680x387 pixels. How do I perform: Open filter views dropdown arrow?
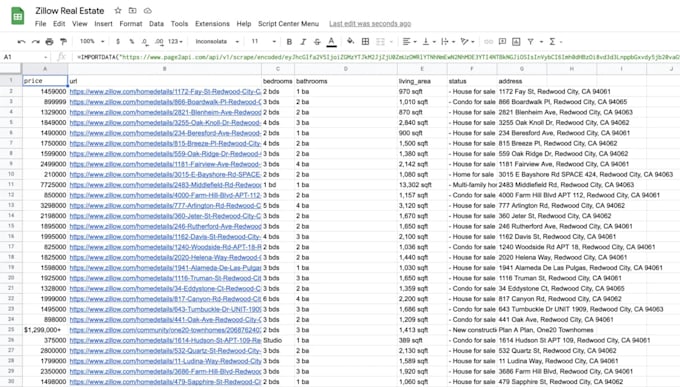tap(541, 42)
